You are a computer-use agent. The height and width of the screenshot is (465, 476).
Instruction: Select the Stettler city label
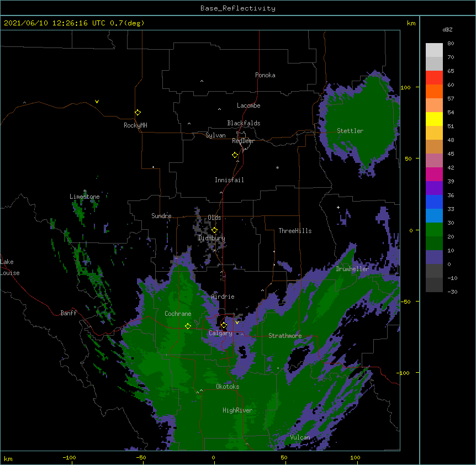(350, 131)
